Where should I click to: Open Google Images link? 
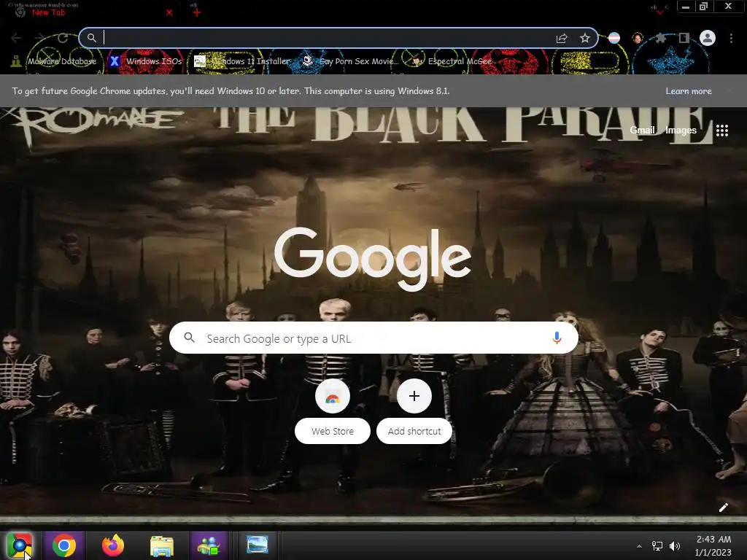[681, 130]
